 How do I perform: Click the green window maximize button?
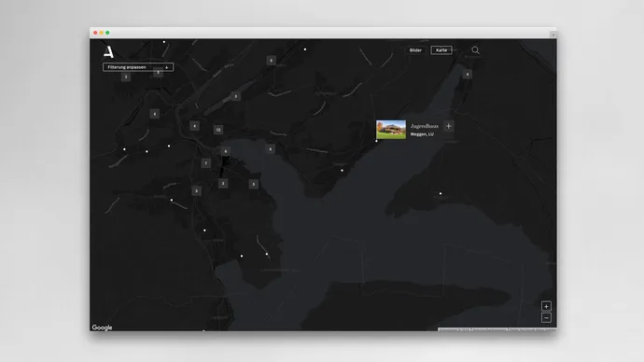(107, 33)
